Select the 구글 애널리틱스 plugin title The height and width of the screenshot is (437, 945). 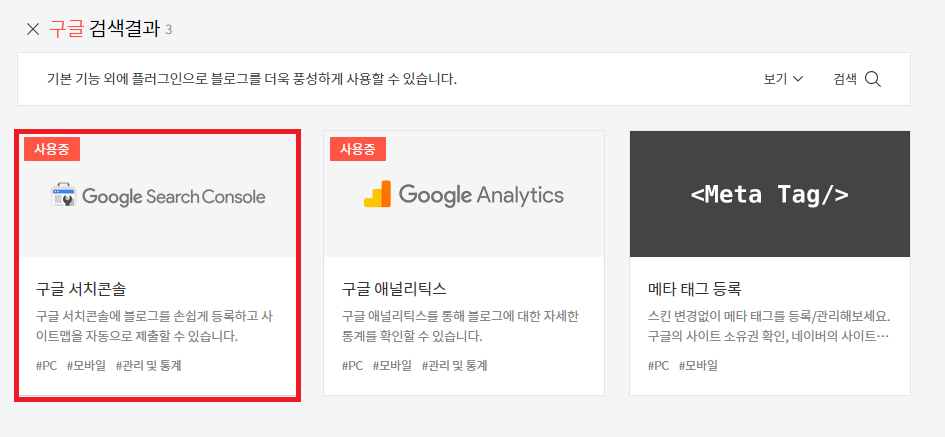click(x=394, y=289)
